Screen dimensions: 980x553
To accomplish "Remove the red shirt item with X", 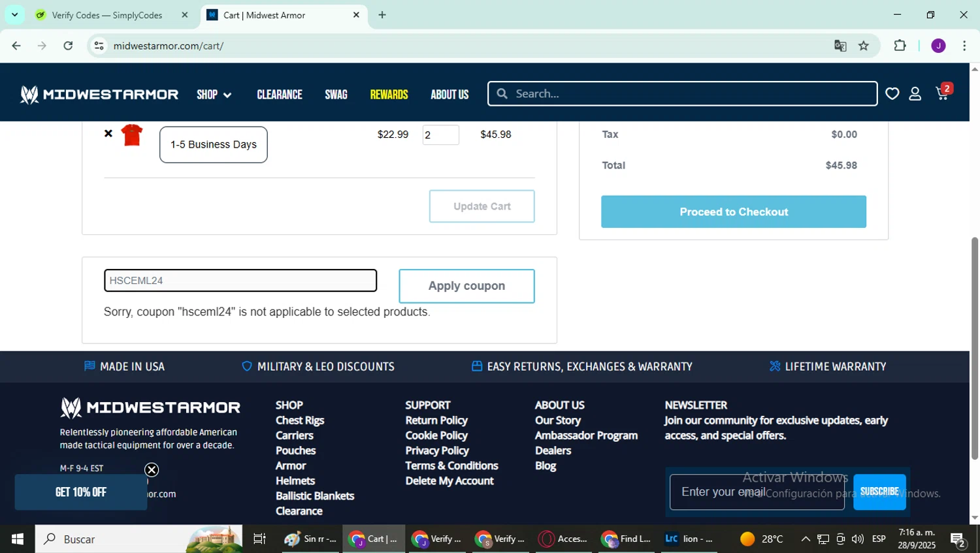I will tap(108, 133).
